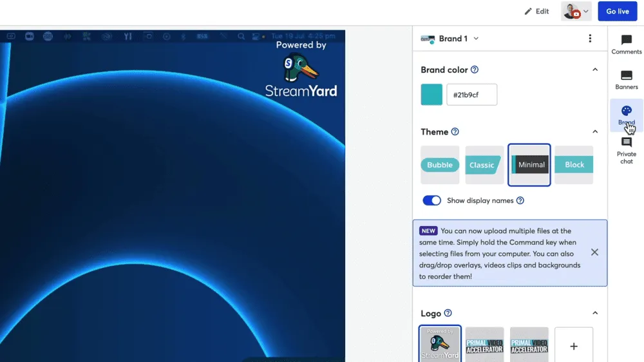Click the Logo help question icon
The height and width of the screenshot is (362, 644).
point(448,314)
